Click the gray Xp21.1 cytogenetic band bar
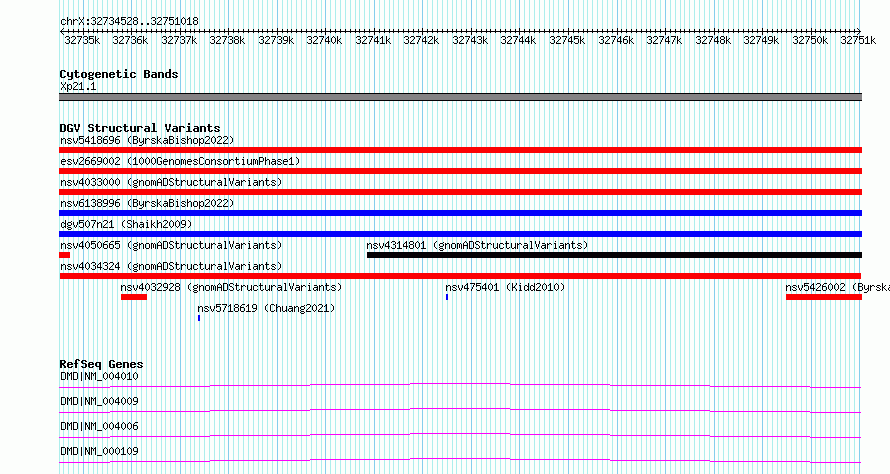The width and height of the screenshot is (890, 474). (460, 97)
